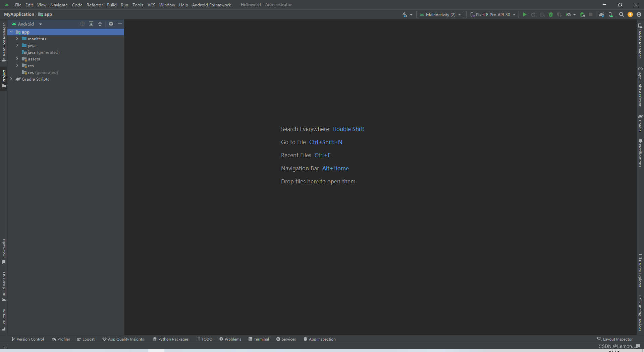This screenshot has height=352, width=644.
Task: Click Select Opened File target icon
Action: click(x=83, y=24)
